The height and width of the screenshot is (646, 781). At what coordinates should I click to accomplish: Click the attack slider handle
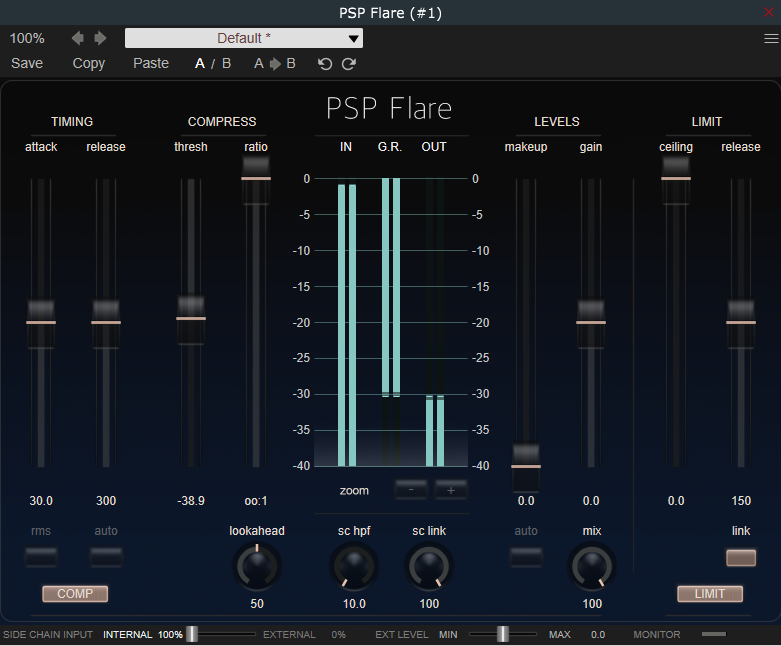click(x=41, y=323)
